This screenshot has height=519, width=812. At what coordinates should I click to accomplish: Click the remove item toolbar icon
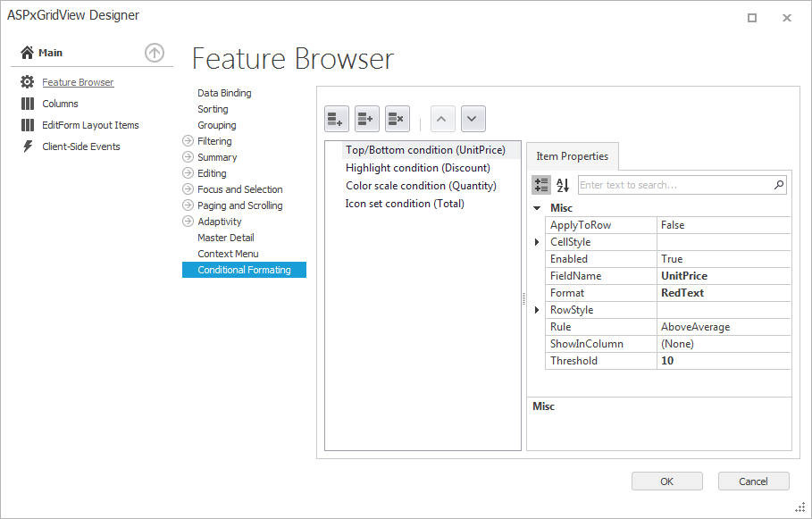tap(398, 119)
